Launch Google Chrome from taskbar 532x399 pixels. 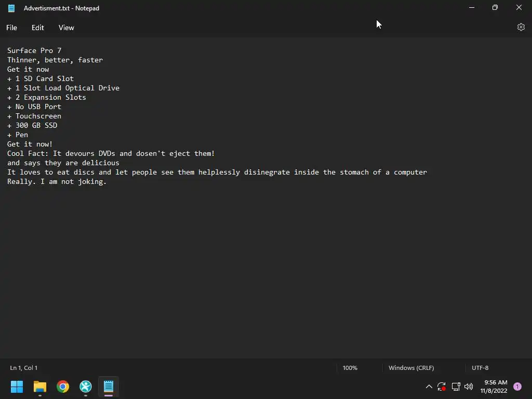tap(63, 387)
